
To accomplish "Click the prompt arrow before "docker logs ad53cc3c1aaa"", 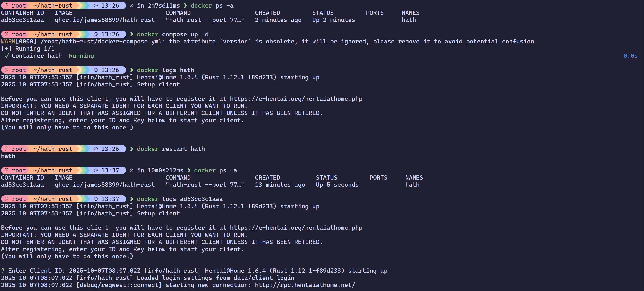I will coord(132,199).
